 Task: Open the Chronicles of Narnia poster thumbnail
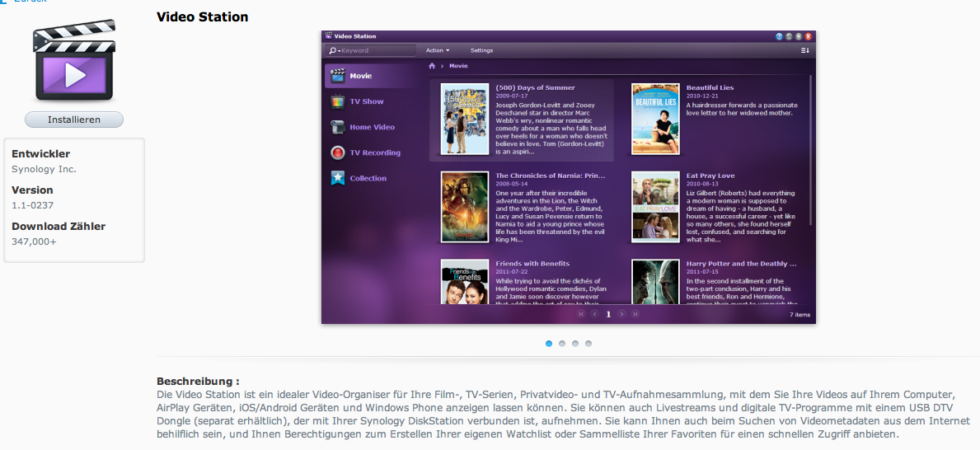pos(464,207)
